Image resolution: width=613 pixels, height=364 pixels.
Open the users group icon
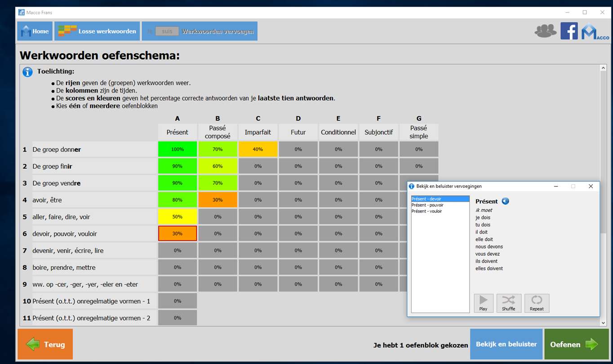pyautogui.click(x=546, y=31)
